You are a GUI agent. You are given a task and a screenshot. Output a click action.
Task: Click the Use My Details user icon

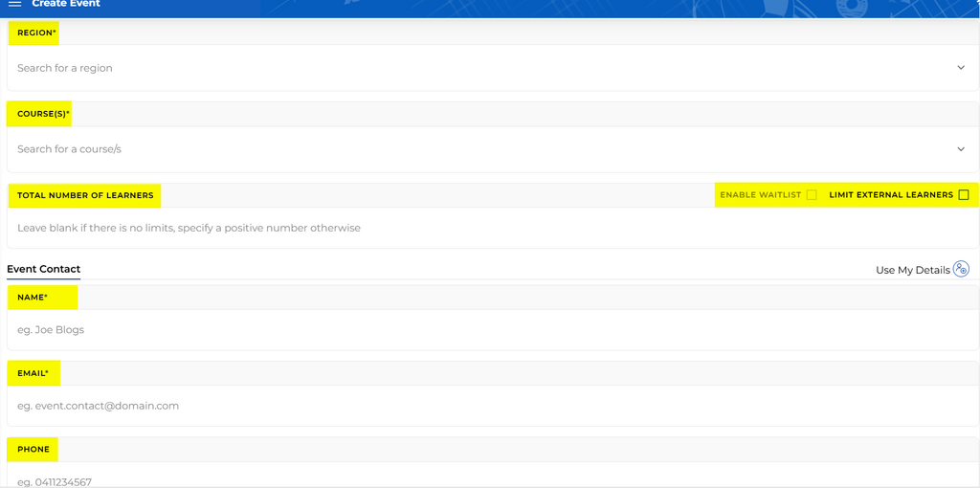(961, 269)
